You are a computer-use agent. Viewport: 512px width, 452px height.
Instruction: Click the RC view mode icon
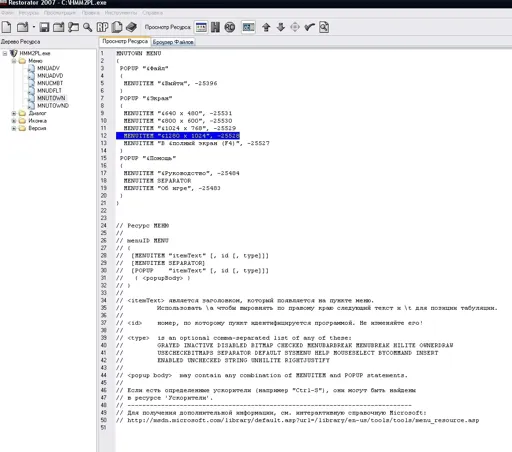coord(229,27)
